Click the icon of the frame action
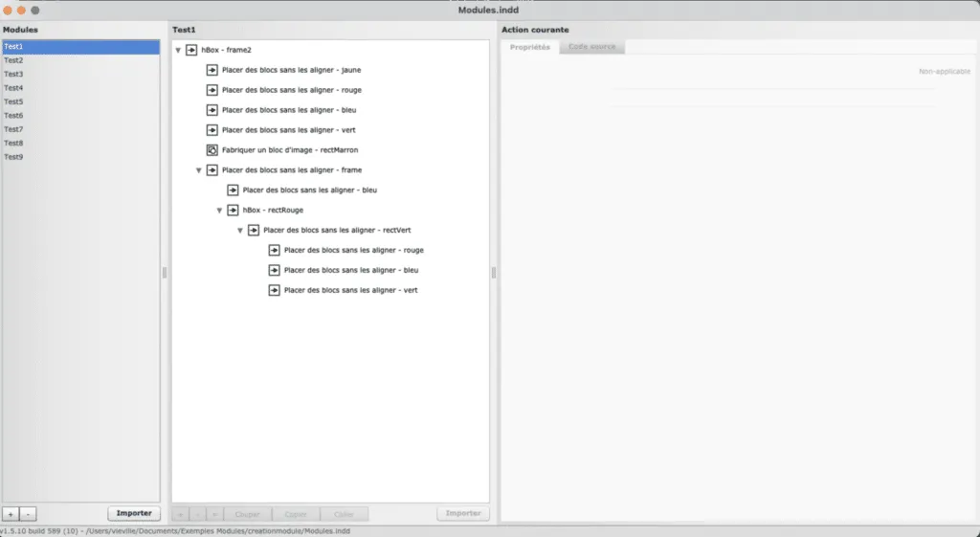The width and height of the screenshot is (980, 537). 212,170
